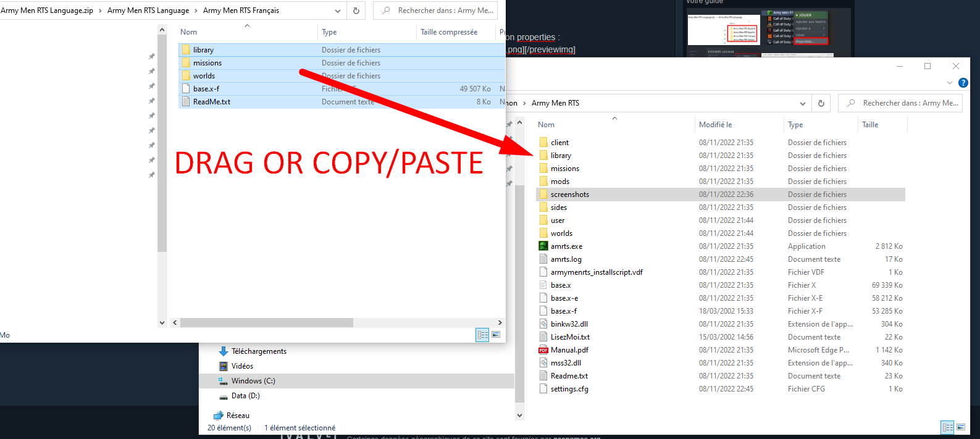980x439 pixels.
Task: Select the Manual.pdf file icon
Action: coord(543,349)
